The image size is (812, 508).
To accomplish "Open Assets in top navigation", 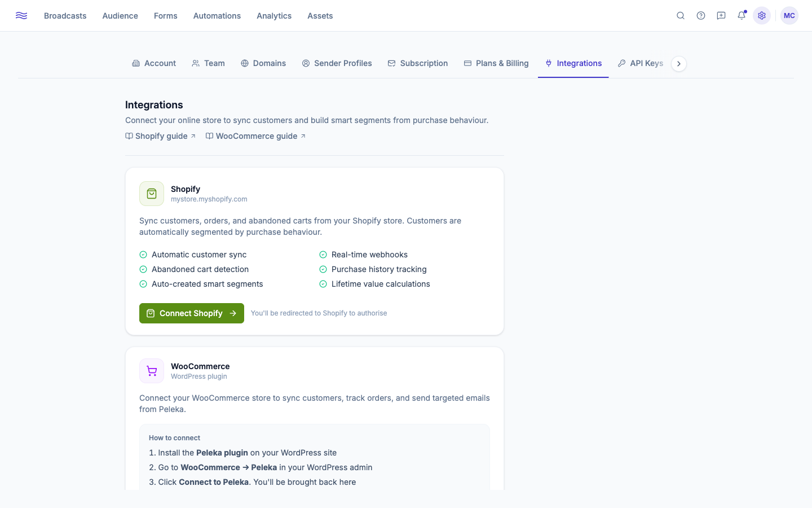I will coord(320,16).
